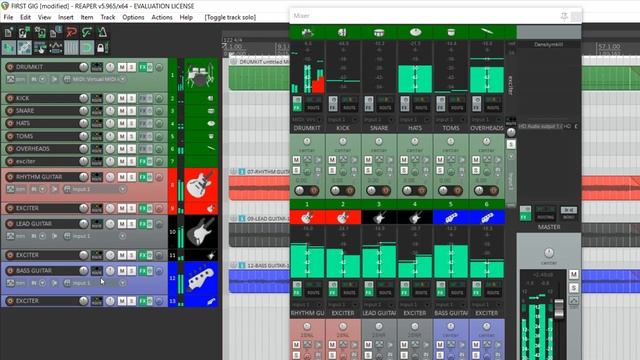640x360 pixels.
Task: Open the File menu
Action: tap(8, 17)
